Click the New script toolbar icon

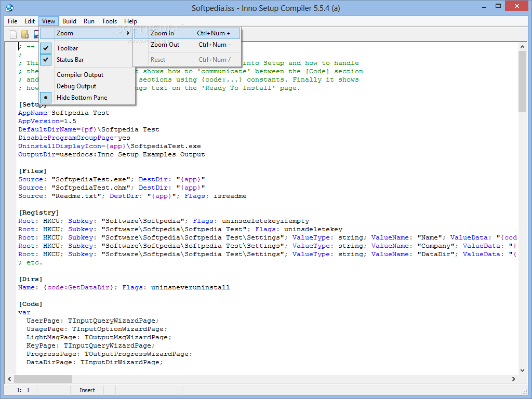13,34
